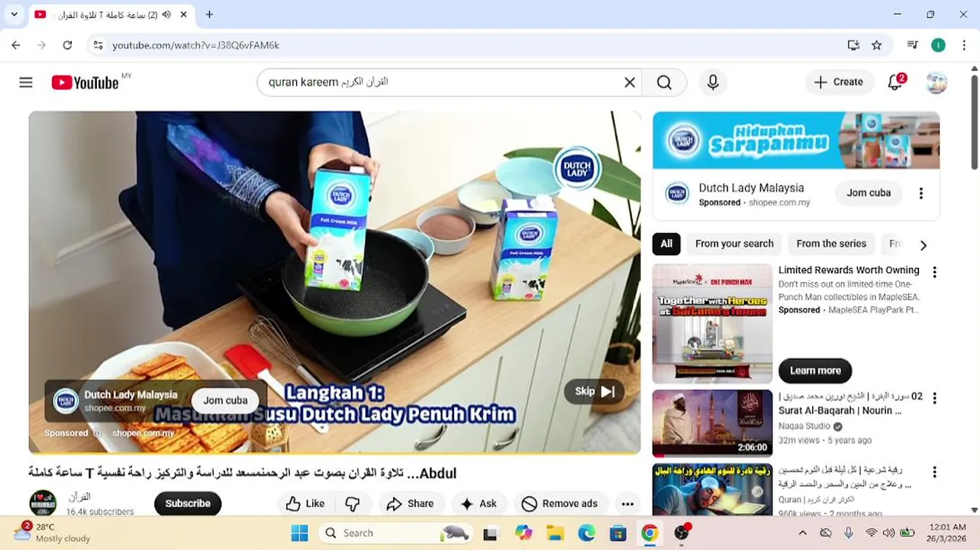Screen dimensions: 980x550
Task: Open YouTube notifications bell
Action: 895,82
